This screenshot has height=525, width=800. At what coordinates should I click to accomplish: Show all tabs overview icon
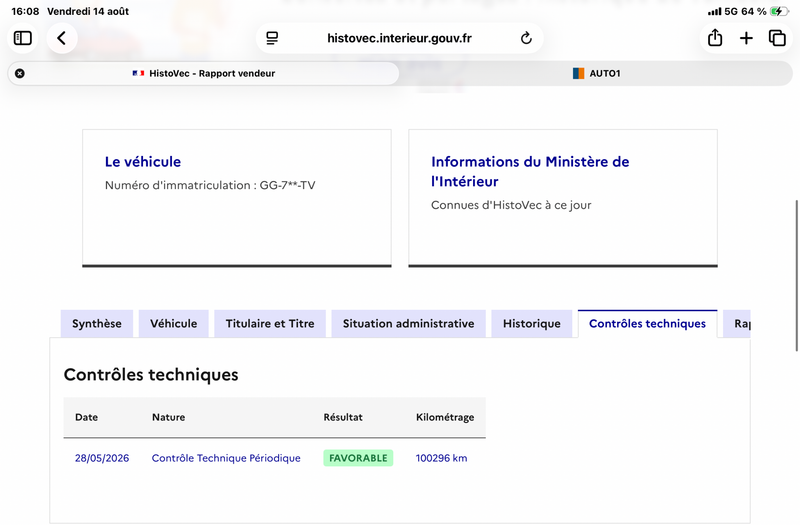777,38
